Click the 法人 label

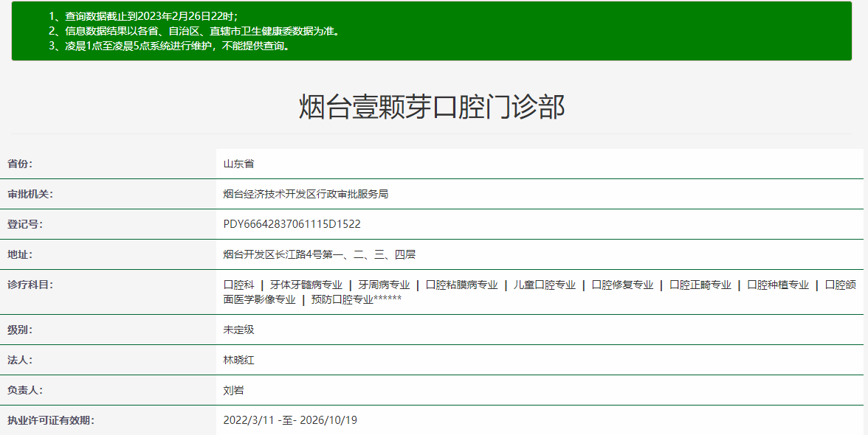tap(20, 361)
